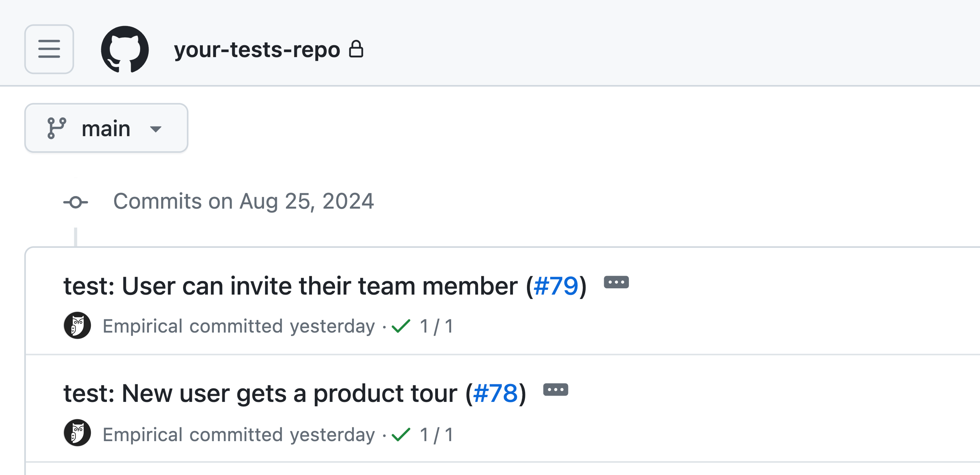
Task: Click the 1 / 1 checks count on the #78 commit
Action: coord(436,434)
